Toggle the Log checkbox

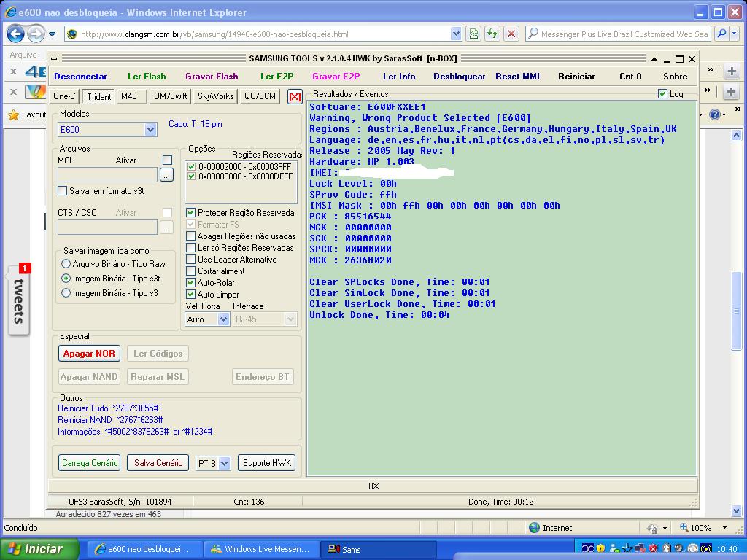point(662,94)
